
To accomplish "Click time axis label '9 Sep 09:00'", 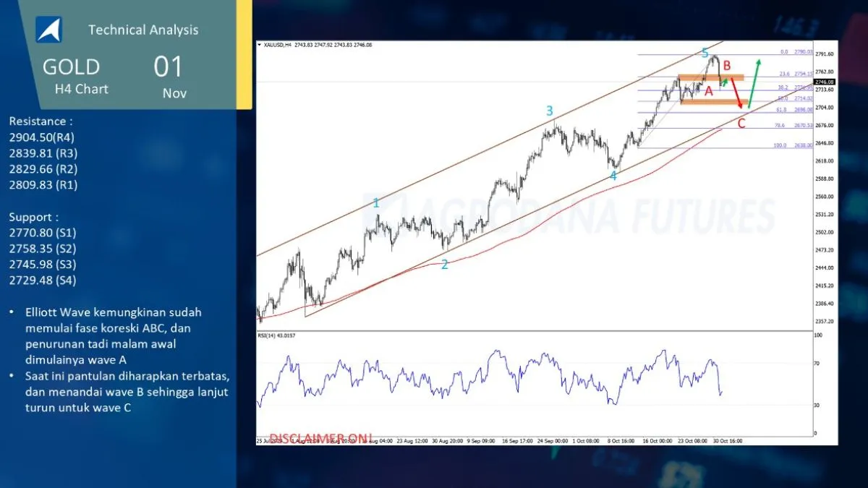I will [x=480, y=440].
